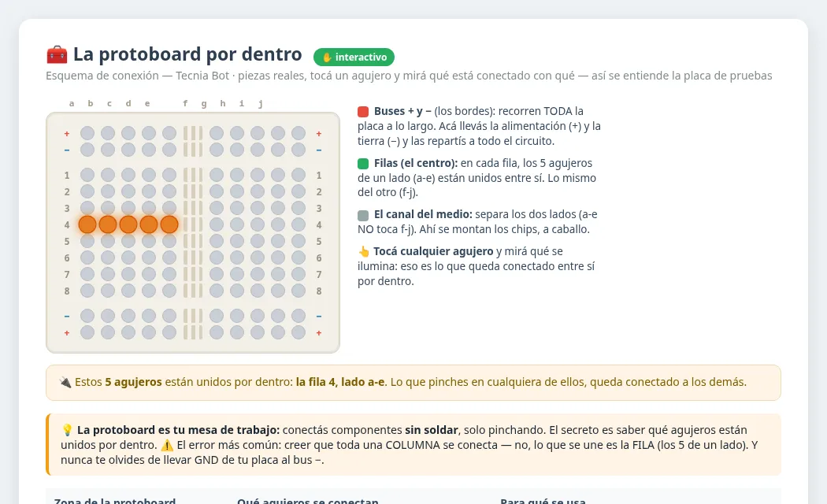The image size is (827, 504).
Task: Click the bold text 'la fila 4, lado a-e'
Action: [340, 382]
